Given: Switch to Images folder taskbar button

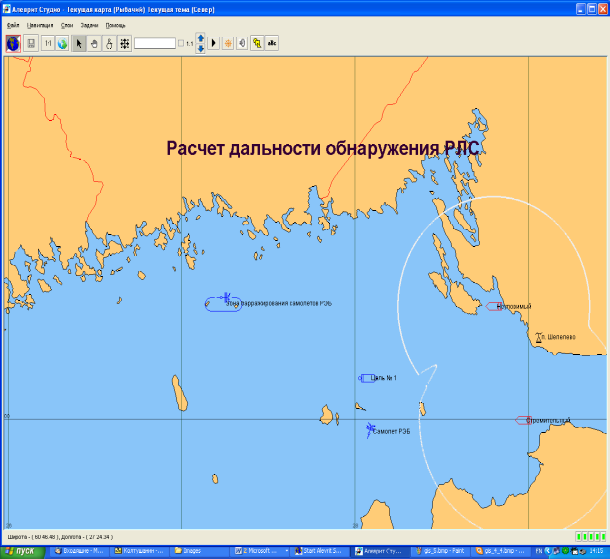Looking at the screenshot, I should point(199,551).
